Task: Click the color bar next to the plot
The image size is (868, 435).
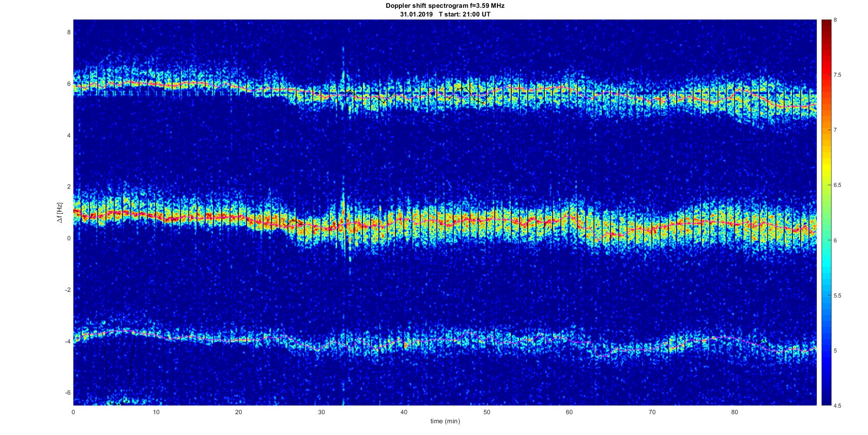Action: click(825, 213)
